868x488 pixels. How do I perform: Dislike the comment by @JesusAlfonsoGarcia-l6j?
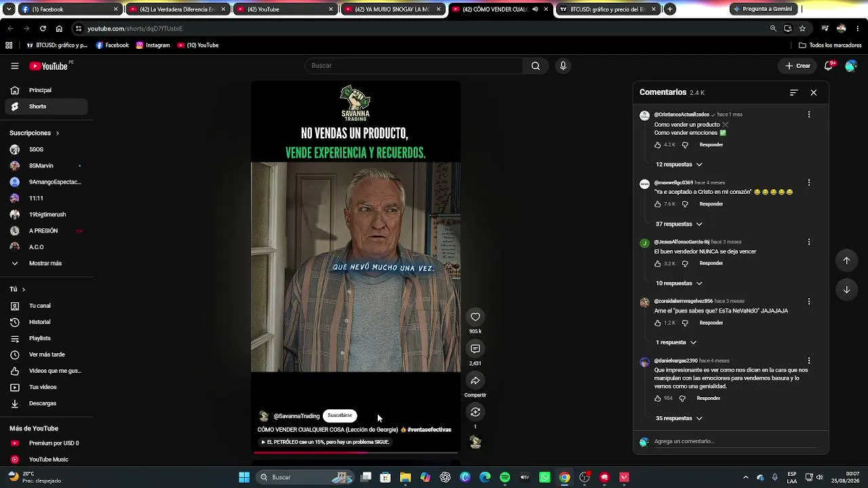pos(685,264)
